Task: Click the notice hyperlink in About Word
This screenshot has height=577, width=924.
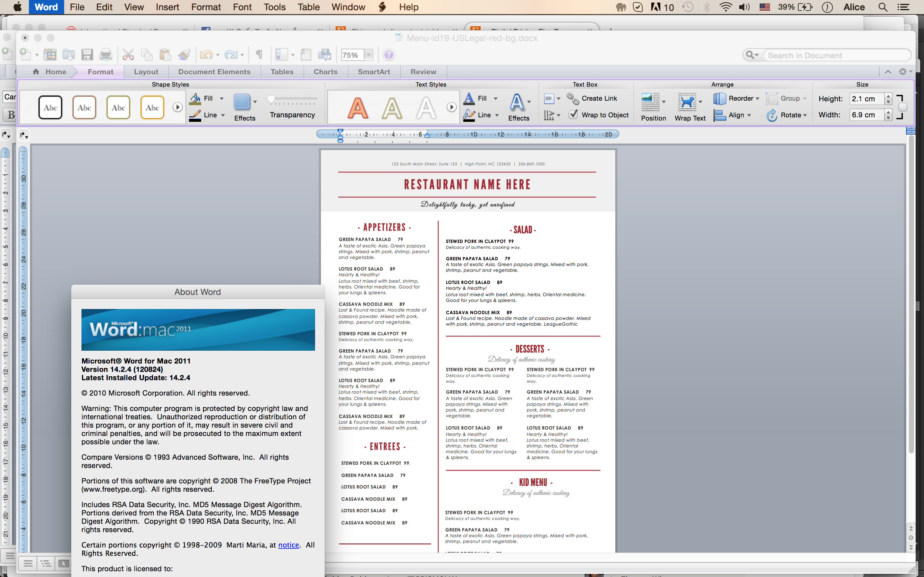Action: click(x=288, y=545)
